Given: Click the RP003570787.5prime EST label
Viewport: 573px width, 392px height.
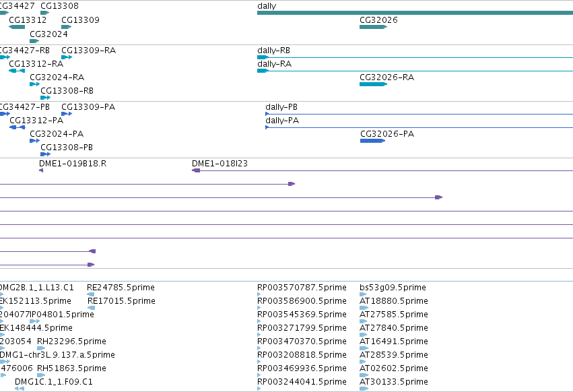Looking at the screenshot, I should 302,288.
